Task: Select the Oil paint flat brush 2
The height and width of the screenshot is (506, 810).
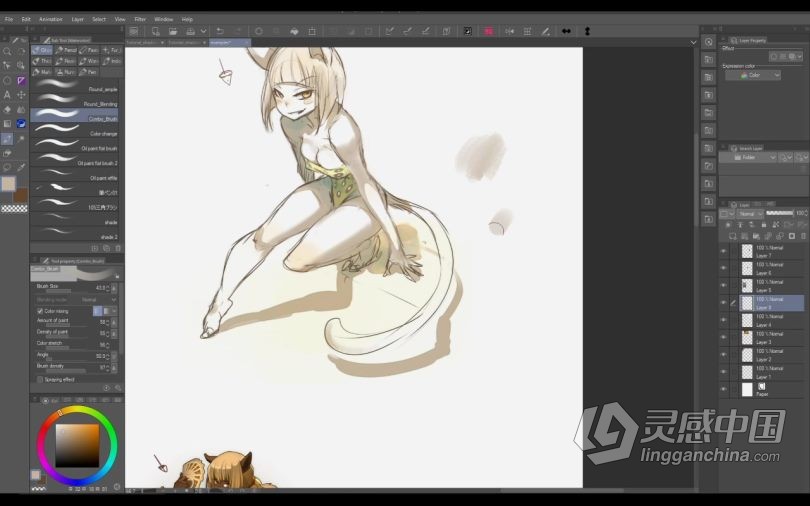Action: tap(75, 160)
